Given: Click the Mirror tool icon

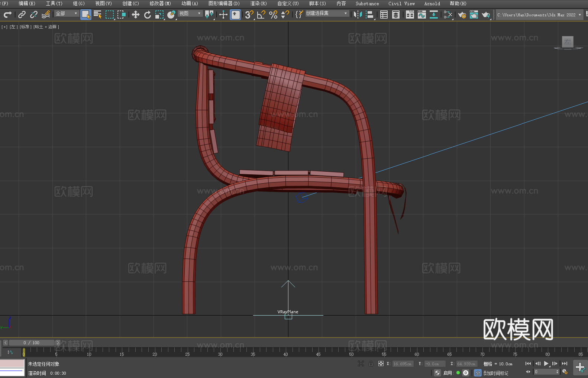Looking at the screenshot, I should 358,14.
